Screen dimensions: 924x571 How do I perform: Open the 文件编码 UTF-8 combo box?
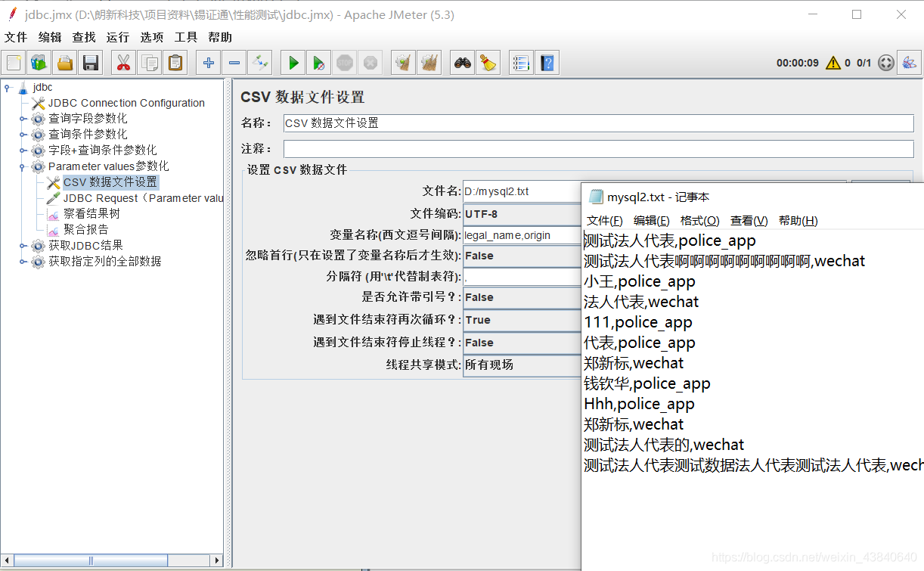[x=522, y=214]
